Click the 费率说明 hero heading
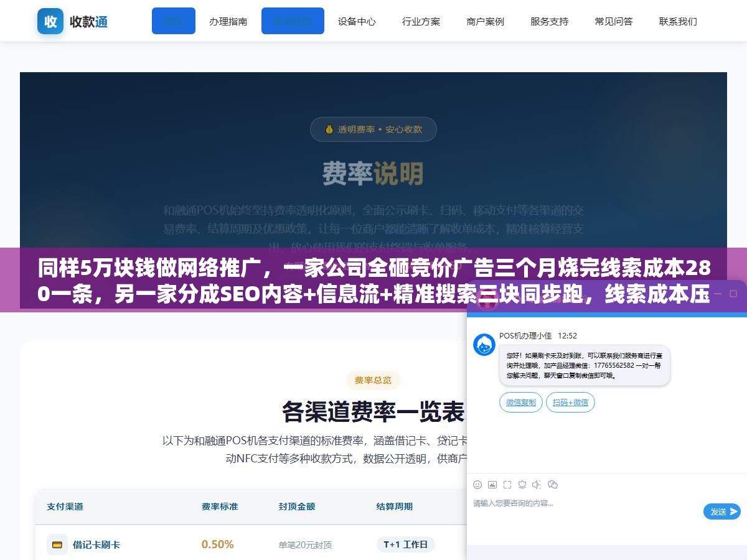 pyautogui.click(x=374, y=174)
